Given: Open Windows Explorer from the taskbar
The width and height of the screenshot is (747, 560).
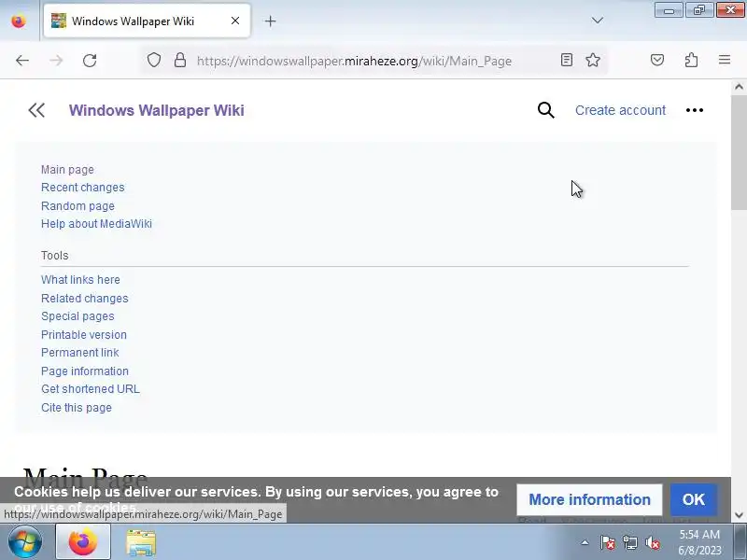Looking at the screenshot, I should 141,542.
